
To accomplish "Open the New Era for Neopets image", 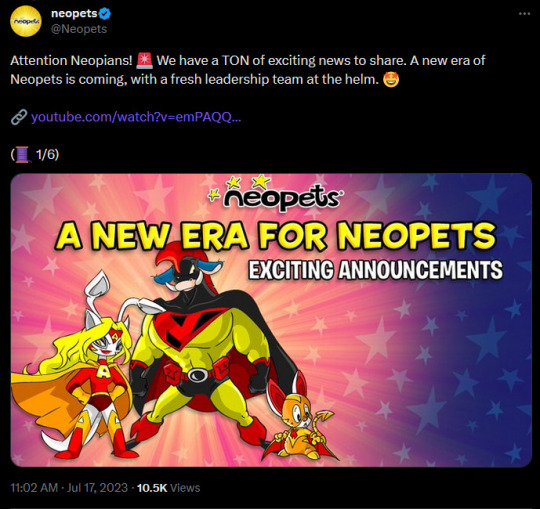I will point(271,320).
